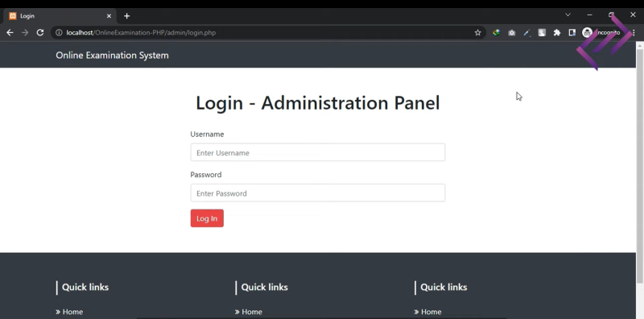Open Home link in right Quick links column
The height and width of the screenshot is (319, 644).
[427, 312]
